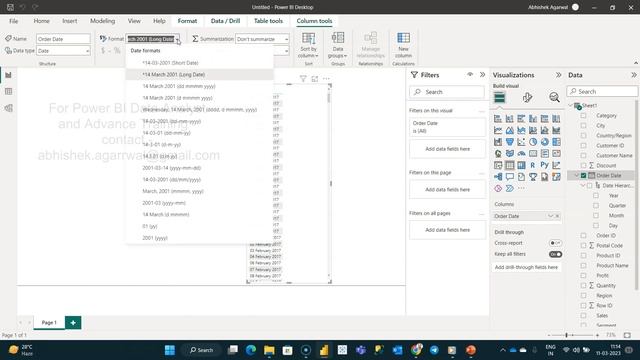
Task: Open the Analytics magnifier icon
Action: [x=554, y=98]
